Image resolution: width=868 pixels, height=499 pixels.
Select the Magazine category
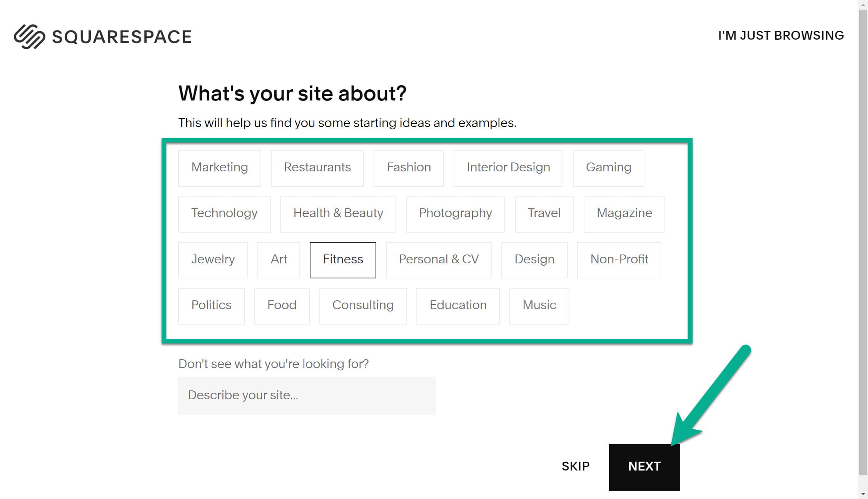[x=624, y=214]
